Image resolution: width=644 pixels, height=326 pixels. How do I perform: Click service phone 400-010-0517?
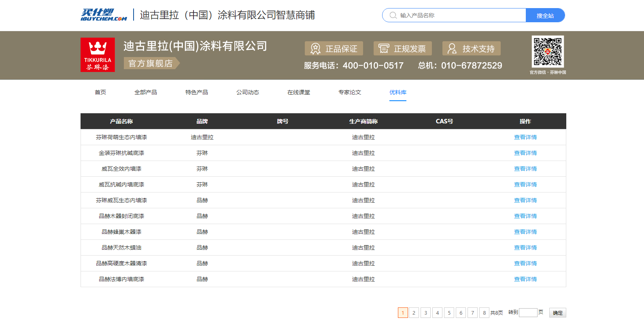click(x=373, y=66)
